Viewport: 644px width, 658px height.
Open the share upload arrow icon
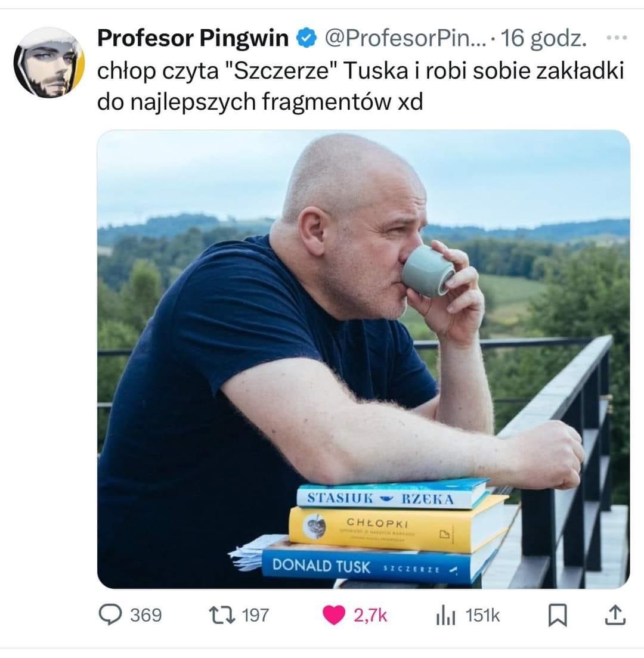615,614
